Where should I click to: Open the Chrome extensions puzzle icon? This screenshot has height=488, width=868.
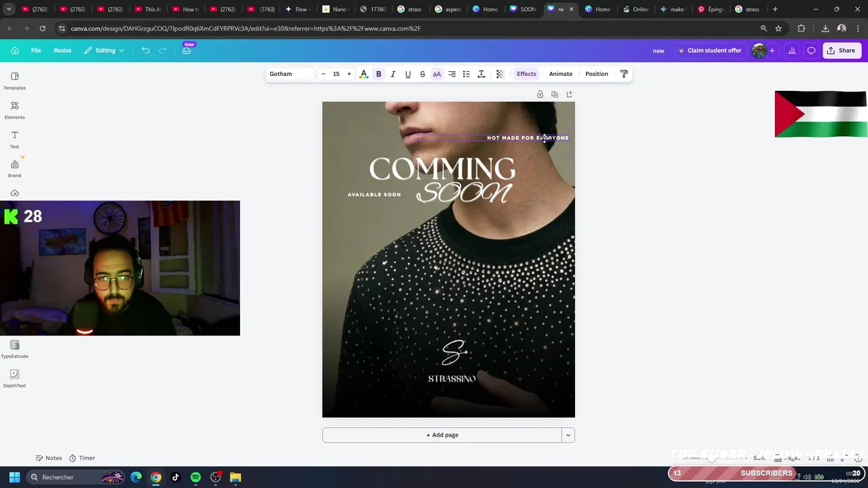[802, 28]
